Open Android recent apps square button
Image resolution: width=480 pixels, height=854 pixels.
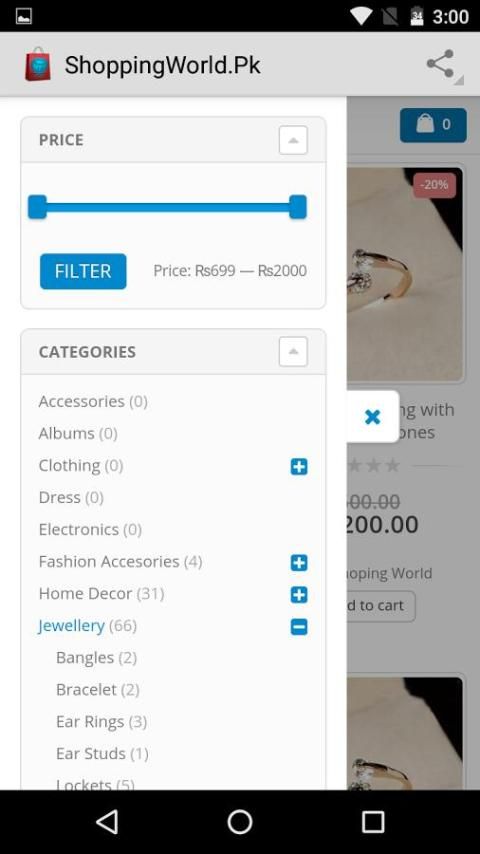373,822
